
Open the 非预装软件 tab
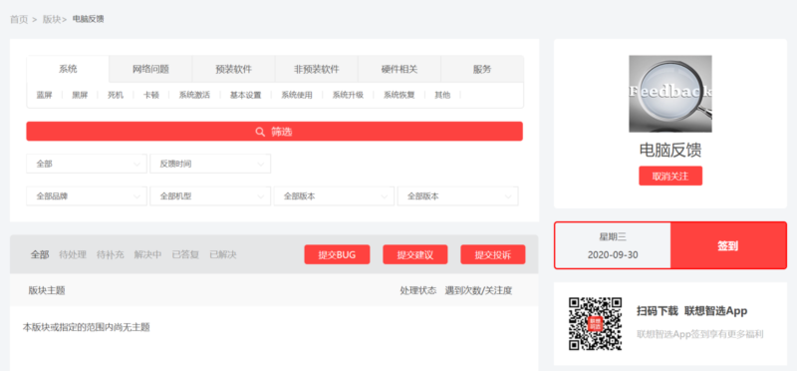[316, 69]
